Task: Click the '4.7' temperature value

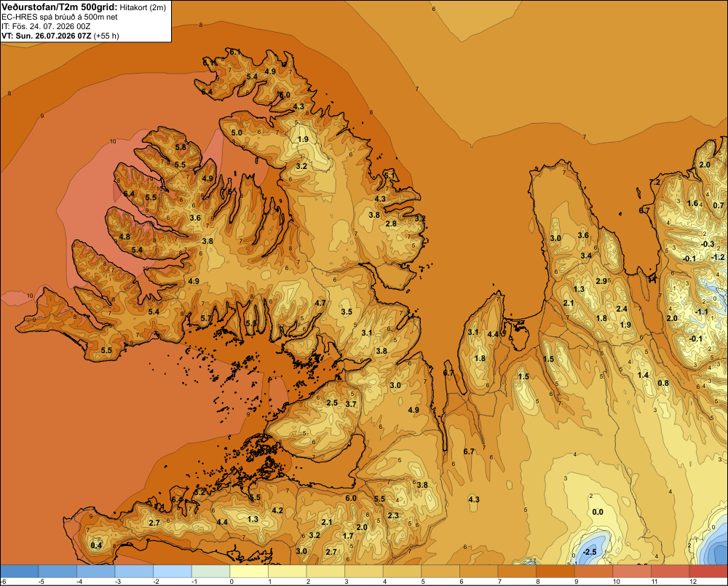Action: pyautogui.click(x=320, y=303)
